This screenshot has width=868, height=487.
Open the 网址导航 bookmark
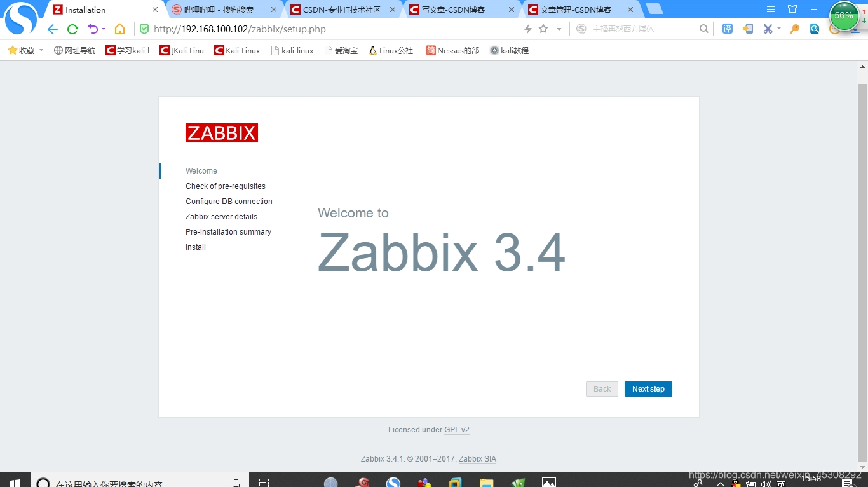point(74,50)
